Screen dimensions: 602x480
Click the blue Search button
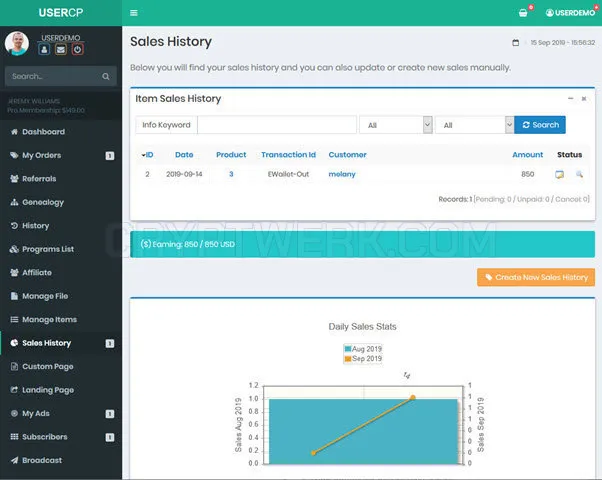tap(540, 125)
